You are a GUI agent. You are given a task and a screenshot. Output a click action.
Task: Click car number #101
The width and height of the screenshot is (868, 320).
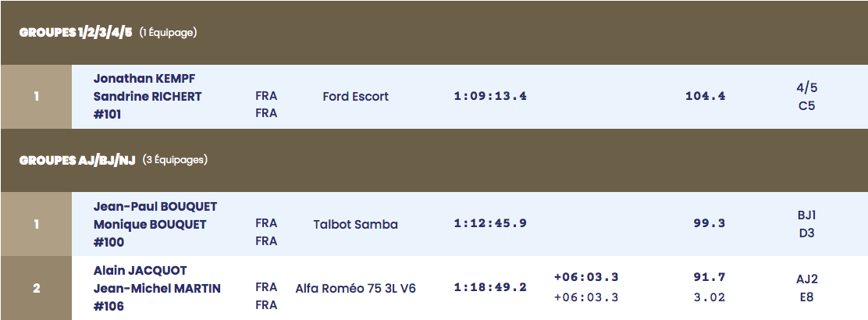[107, 114]
